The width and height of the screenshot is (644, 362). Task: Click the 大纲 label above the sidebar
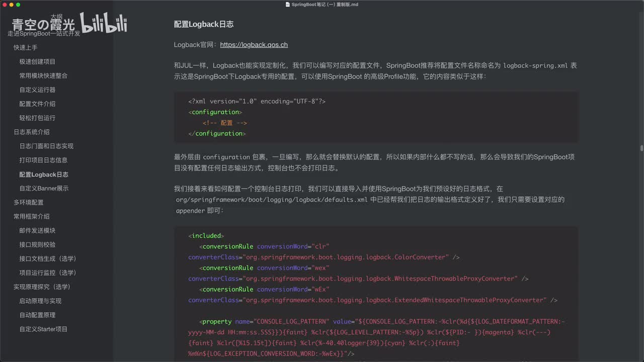56,17
